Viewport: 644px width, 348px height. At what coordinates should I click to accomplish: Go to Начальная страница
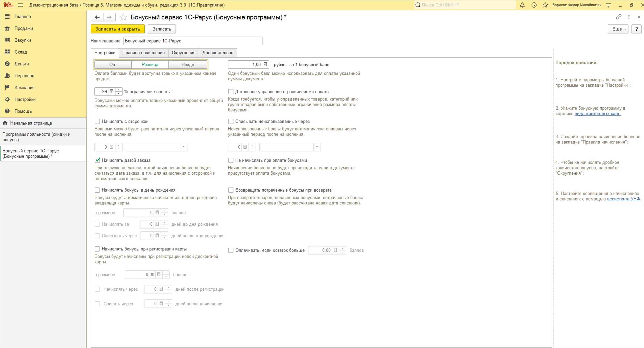(43, 123)
